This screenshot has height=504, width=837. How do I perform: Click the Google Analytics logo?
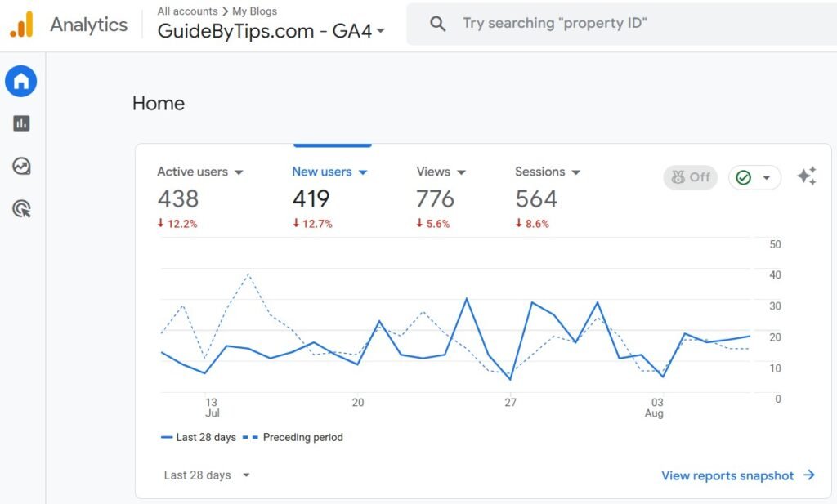[21, 25]
